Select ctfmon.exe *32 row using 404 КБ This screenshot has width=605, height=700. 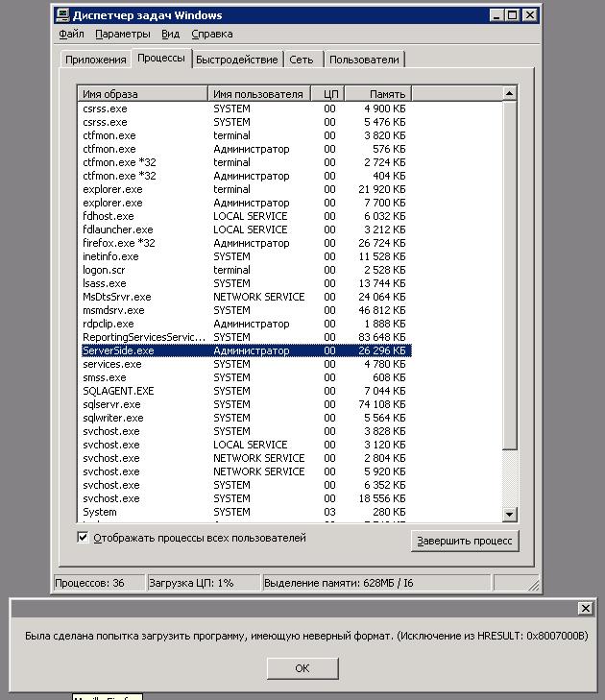(246, 176)
